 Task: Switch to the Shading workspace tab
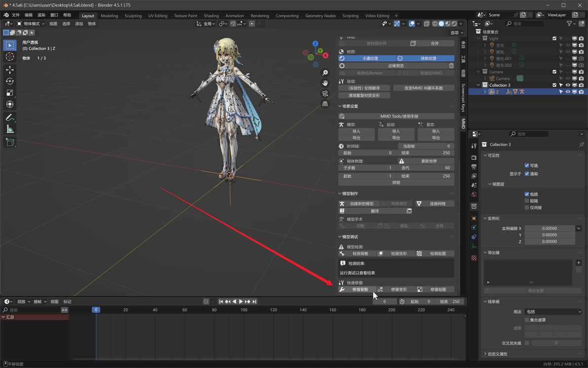pos(211,16)
